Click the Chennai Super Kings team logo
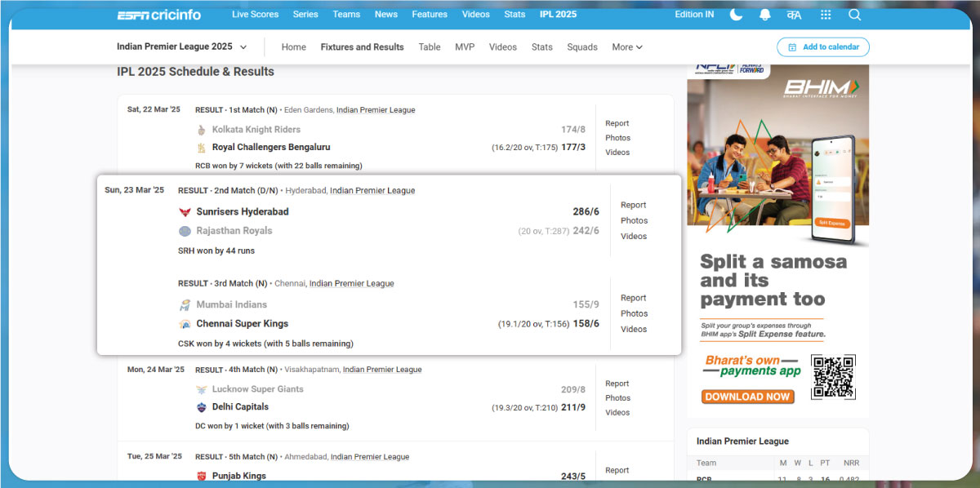This screenshot has width=980, height=488. coord(185,324)
